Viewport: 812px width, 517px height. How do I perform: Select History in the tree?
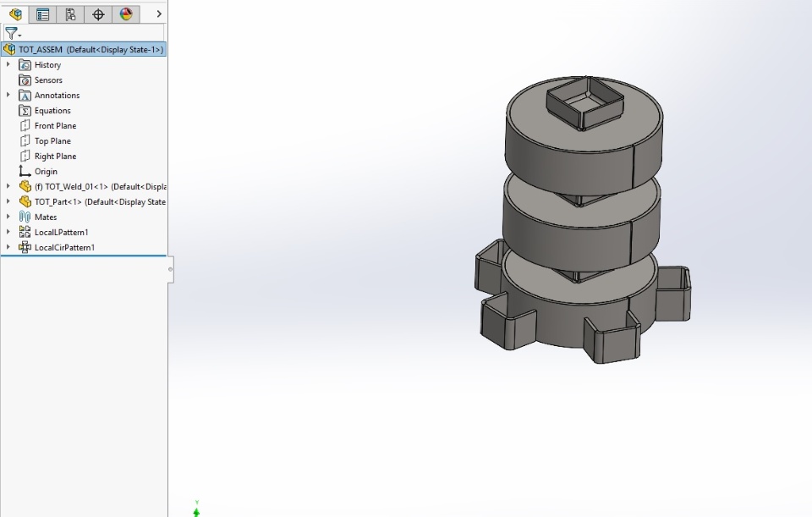pyautogui.click(x=47, y=65)
